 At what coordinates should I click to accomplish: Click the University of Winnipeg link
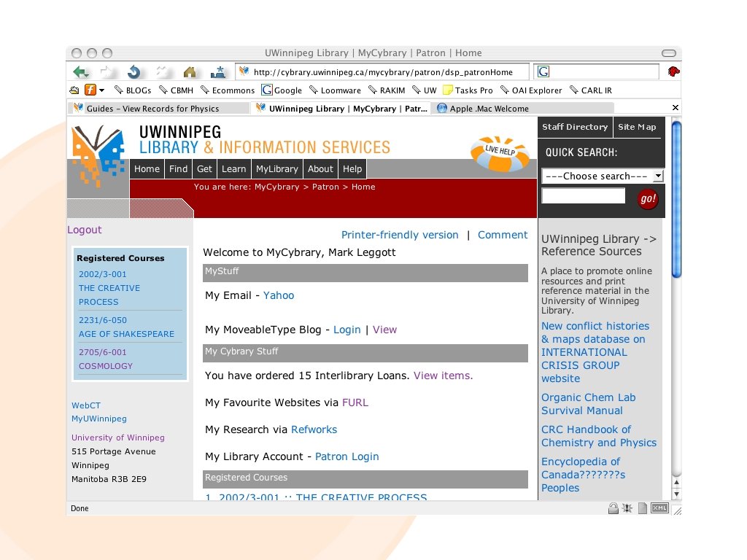coord(118,437)
